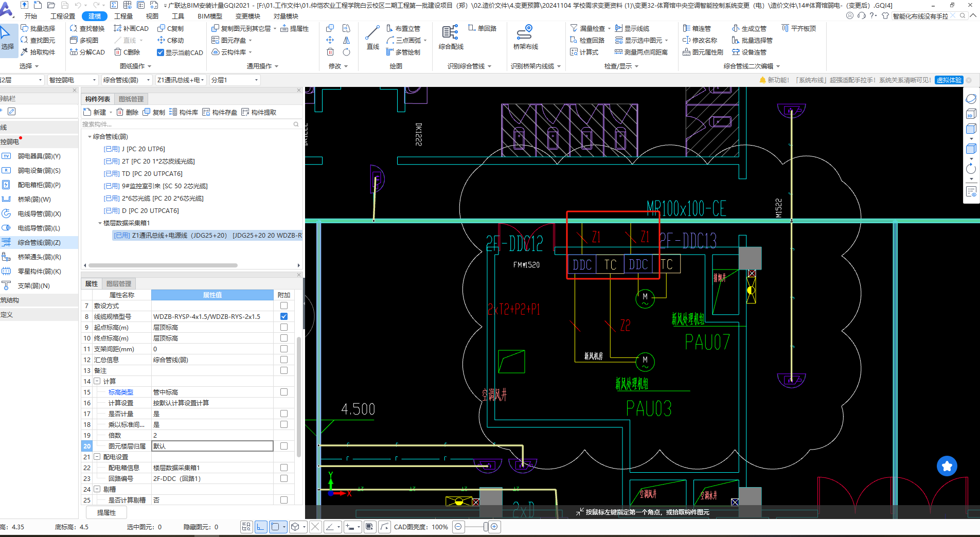The width and height of the screenshot is (980, 537).
Task: Click 单回路 tool
Action: pos(482,28)
